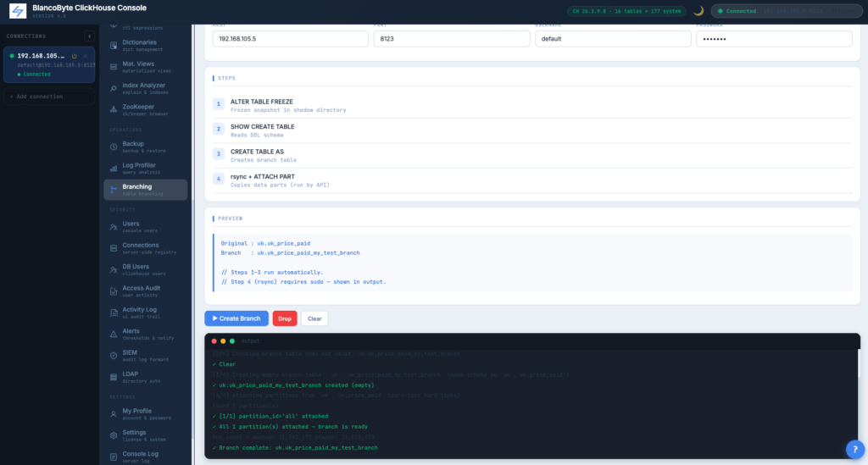Click the CREATE TABLE AS step

click(532, 155)
